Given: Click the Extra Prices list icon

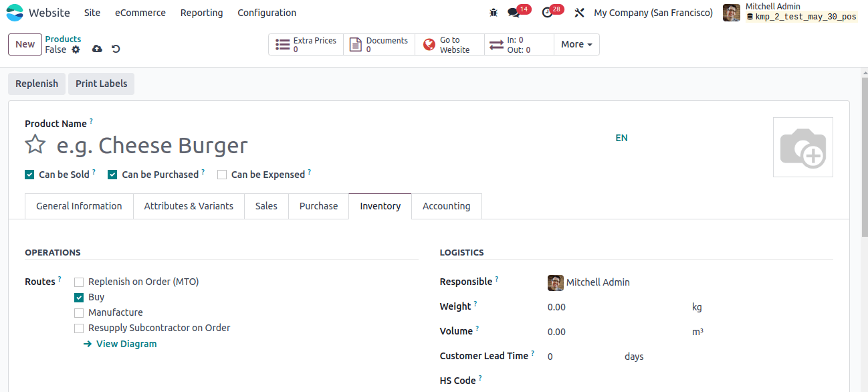Looking at the screenshot, I should pos(283,45).
